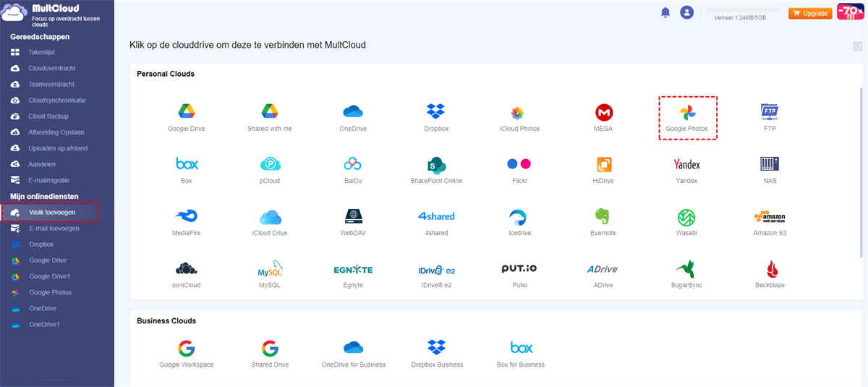Click the traffic usage progress bar

742,10
